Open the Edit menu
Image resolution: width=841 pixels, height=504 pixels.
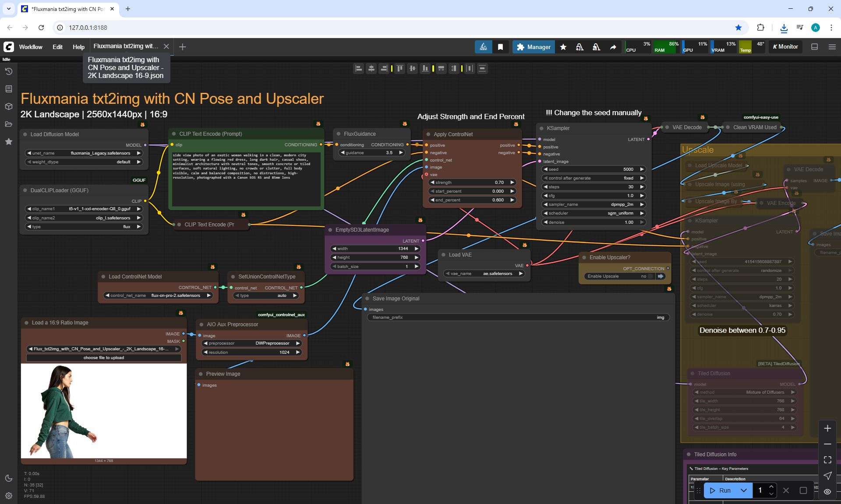[x=57, y=47]
